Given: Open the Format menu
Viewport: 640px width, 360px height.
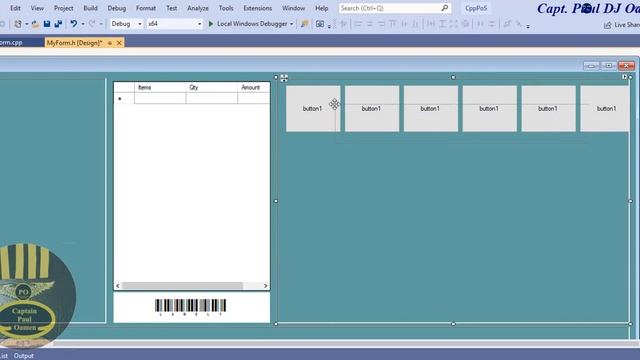Looking at the screenshot, I should (x=146, y=8).
